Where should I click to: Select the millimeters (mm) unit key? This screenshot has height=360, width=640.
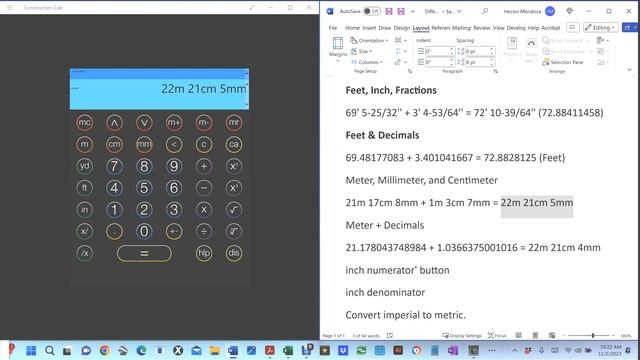pyautogui.click(x=144, y=144)
